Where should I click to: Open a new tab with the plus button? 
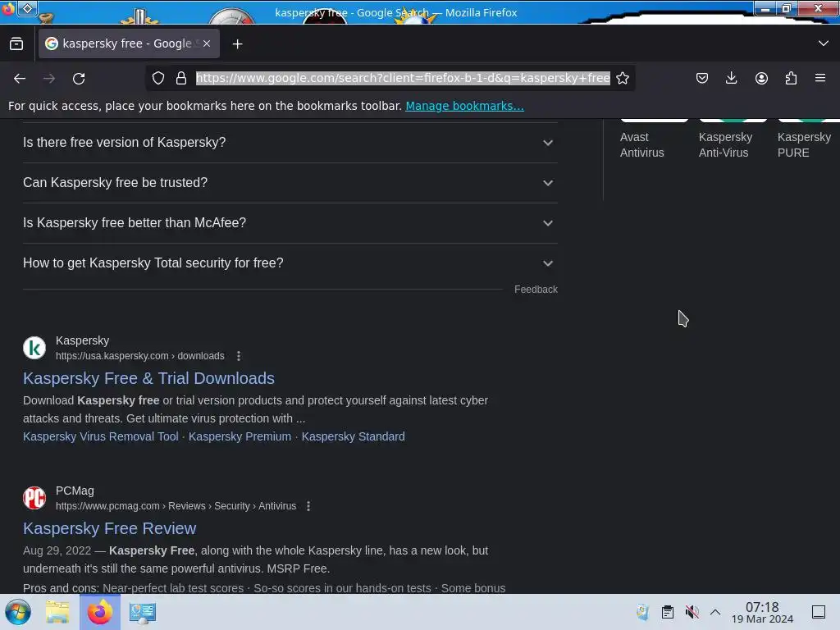tap(237, 44)
